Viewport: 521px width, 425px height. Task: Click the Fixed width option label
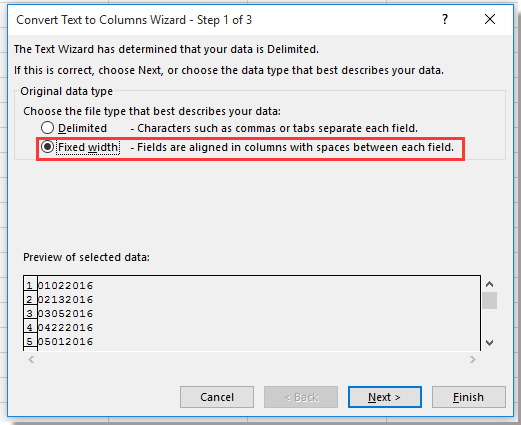[x=88, y=147]
